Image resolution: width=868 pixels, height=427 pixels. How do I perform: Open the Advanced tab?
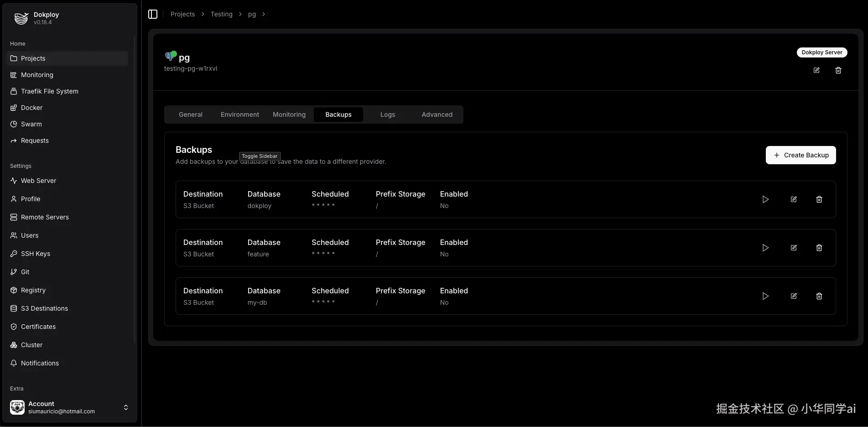pos(437,115)
